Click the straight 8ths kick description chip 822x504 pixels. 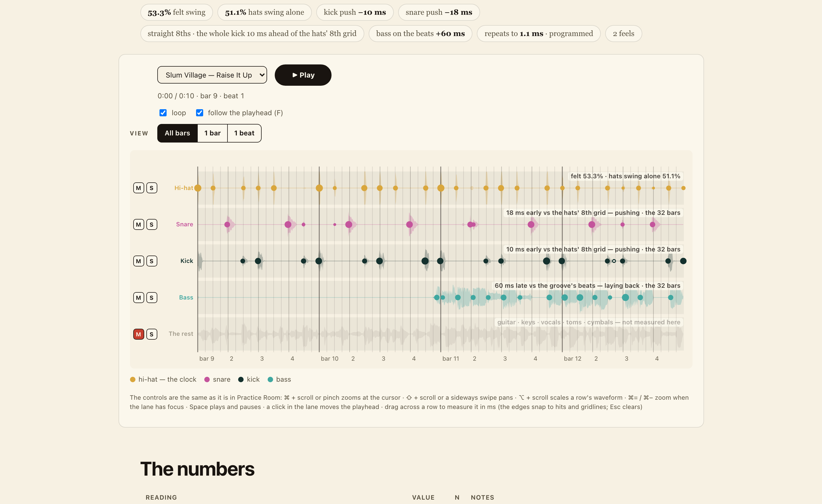click(252, 34)
